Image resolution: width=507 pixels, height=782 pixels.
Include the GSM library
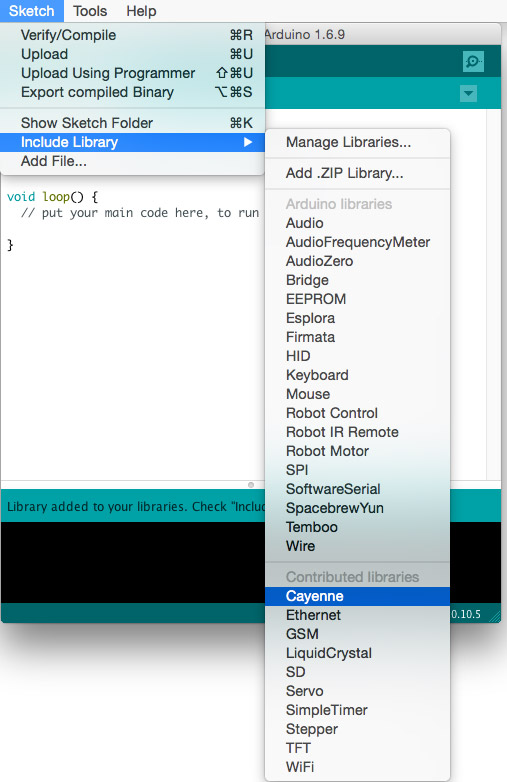357,634
